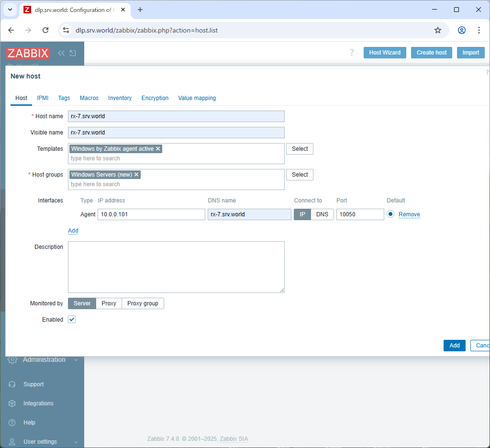Image resolution: width=490 pixels, height=448 pixels.
Task: Click the help question mark near Host Wizard
Action: pos(352,53)
